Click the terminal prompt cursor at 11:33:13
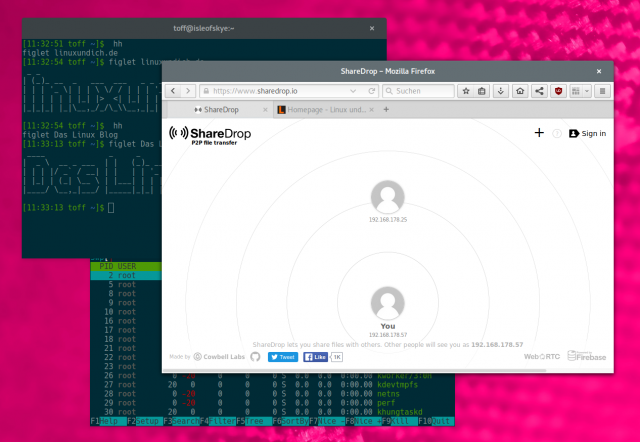This screenshot has width=640, height=442. [x=111, y=208]
